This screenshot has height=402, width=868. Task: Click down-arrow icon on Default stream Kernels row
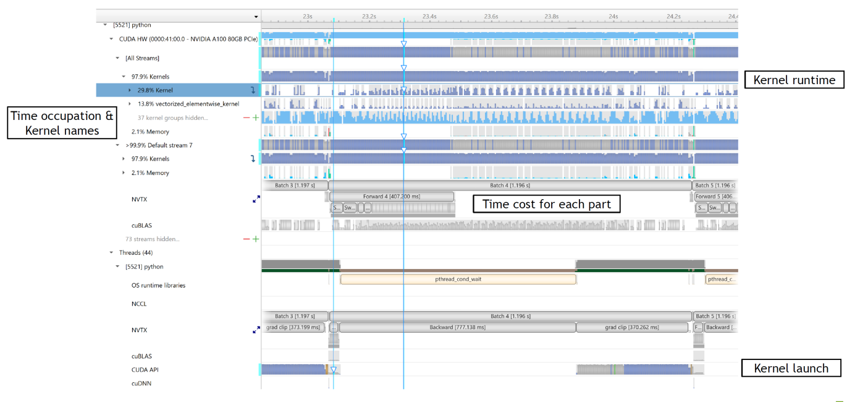click(253, 159)
